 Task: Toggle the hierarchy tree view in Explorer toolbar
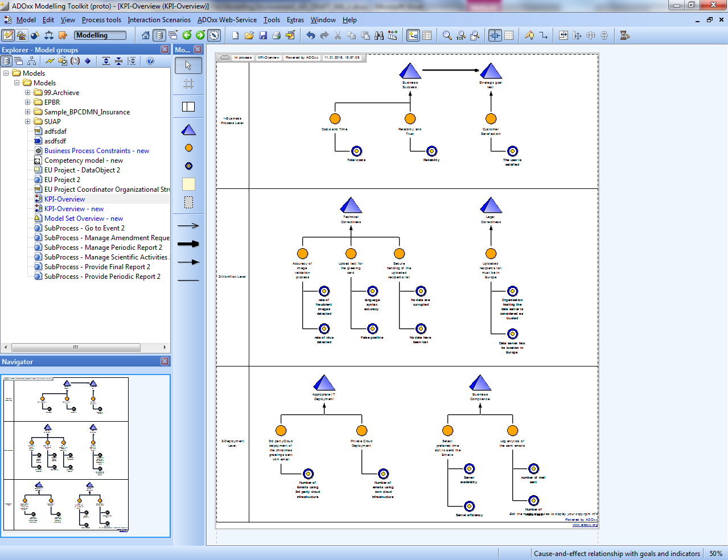click(x=31, y=61)
